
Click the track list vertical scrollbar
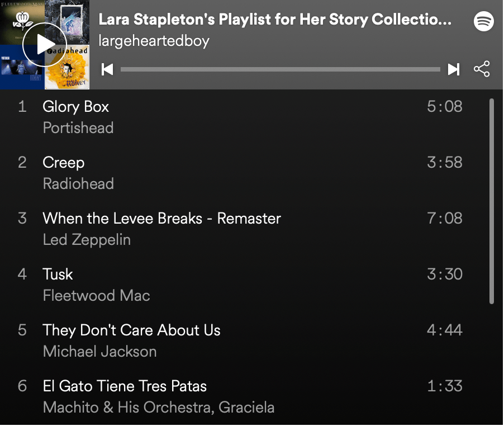492,201
